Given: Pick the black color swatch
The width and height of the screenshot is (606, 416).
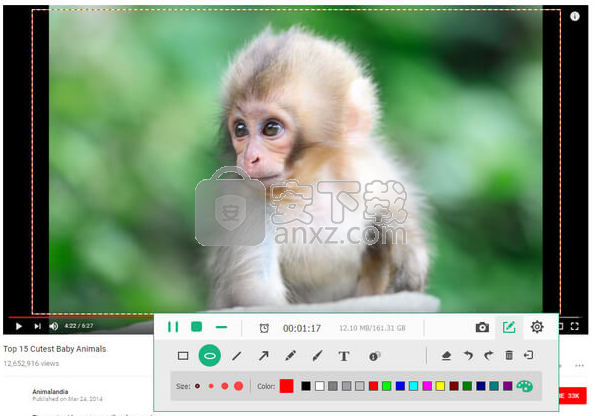Looking at the screenshot, I should click(306, 386).
